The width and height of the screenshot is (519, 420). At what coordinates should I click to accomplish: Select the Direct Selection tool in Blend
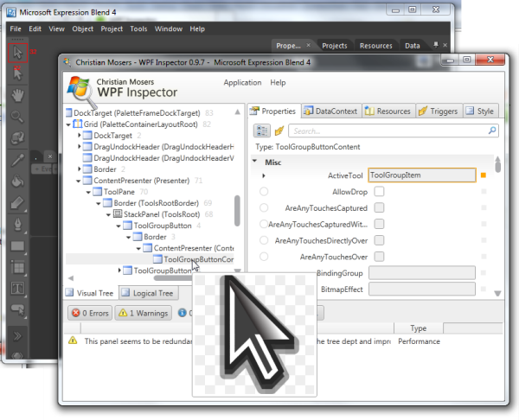(x=17, y=74)
